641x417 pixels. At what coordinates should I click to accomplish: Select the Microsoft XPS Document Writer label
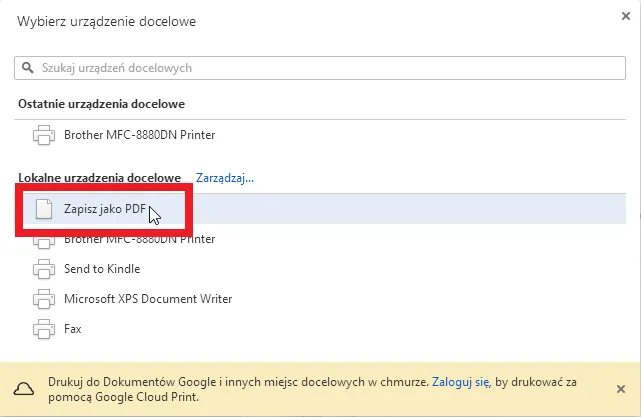tap(148, 299)
